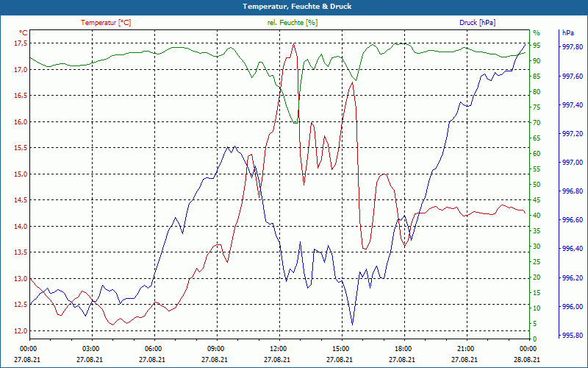Click the 50 humidity axis value
The image size is (588, 368).
pyautogui.click(x=537, y=185)
